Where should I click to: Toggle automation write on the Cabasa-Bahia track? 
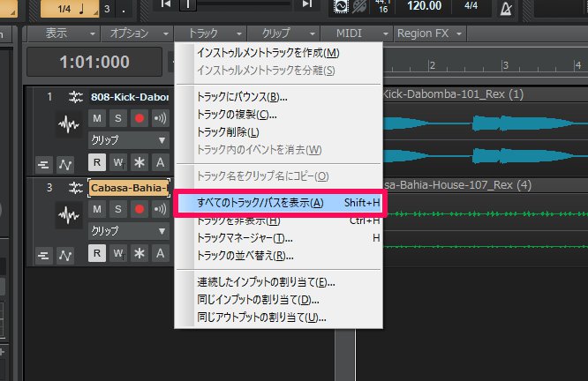click(x=117, y=254)
